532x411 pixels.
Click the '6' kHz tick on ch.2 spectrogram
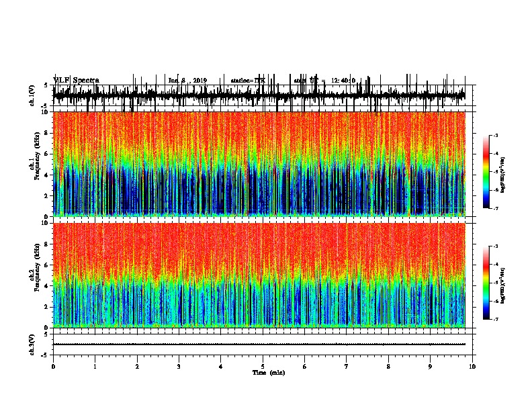pyautogui.click(x=46, y=265)
